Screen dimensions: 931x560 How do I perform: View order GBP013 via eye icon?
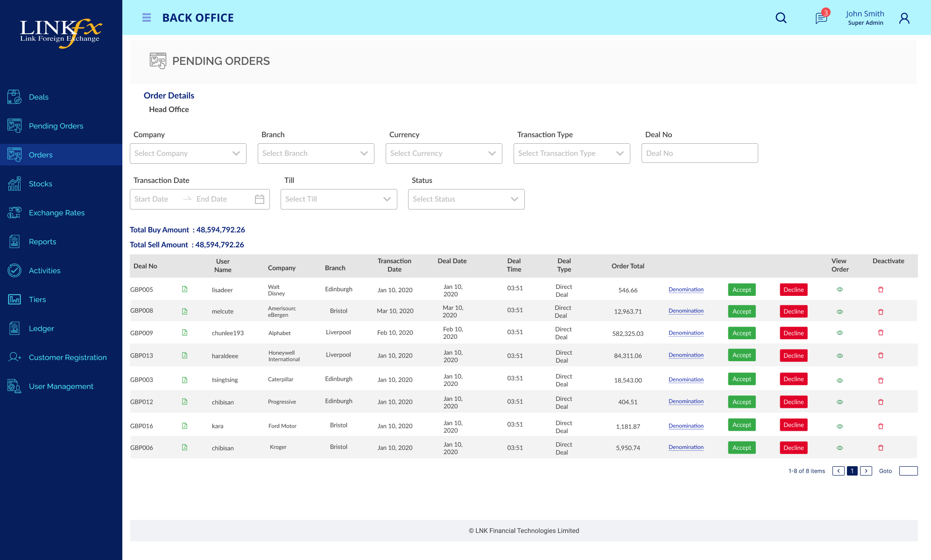[x=839, y=356]
